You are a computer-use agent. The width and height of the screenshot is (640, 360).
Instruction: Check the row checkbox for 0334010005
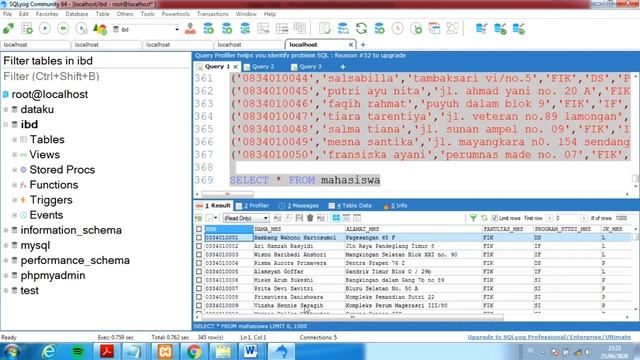coord(199,271)
